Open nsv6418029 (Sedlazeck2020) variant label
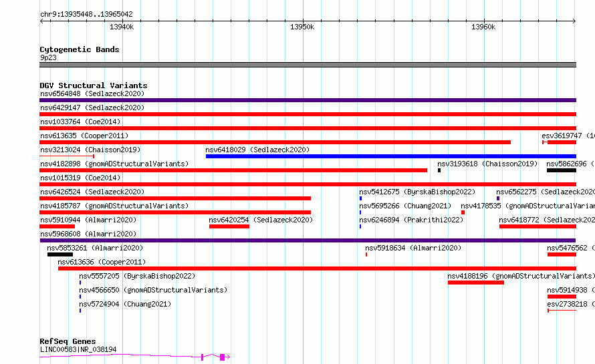This screenshot has height=364, width=595. (257, 150)
